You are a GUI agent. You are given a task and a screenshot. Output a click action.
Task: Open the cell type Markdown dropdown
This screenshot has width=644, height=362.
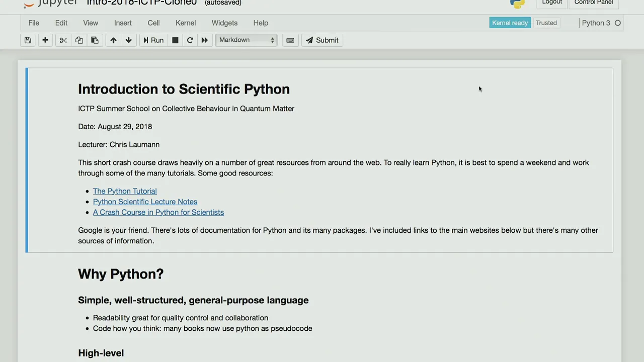pyautogui.click(x=247, y=40)
